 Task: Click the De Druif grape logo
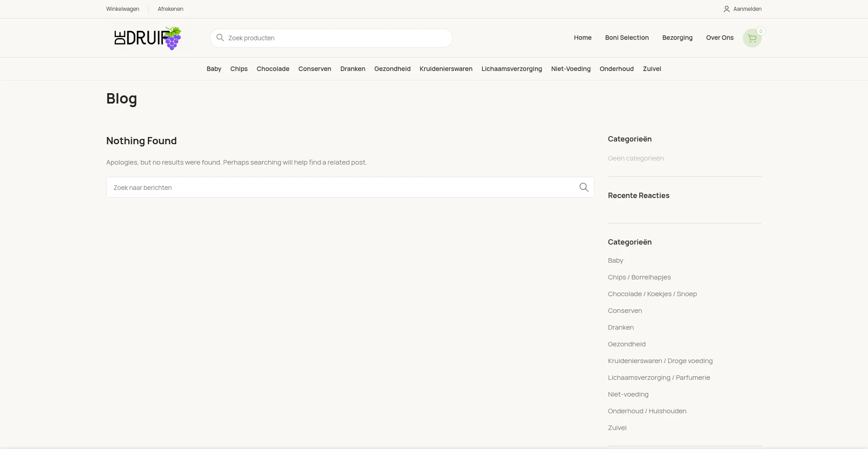[x=148, y=38]
